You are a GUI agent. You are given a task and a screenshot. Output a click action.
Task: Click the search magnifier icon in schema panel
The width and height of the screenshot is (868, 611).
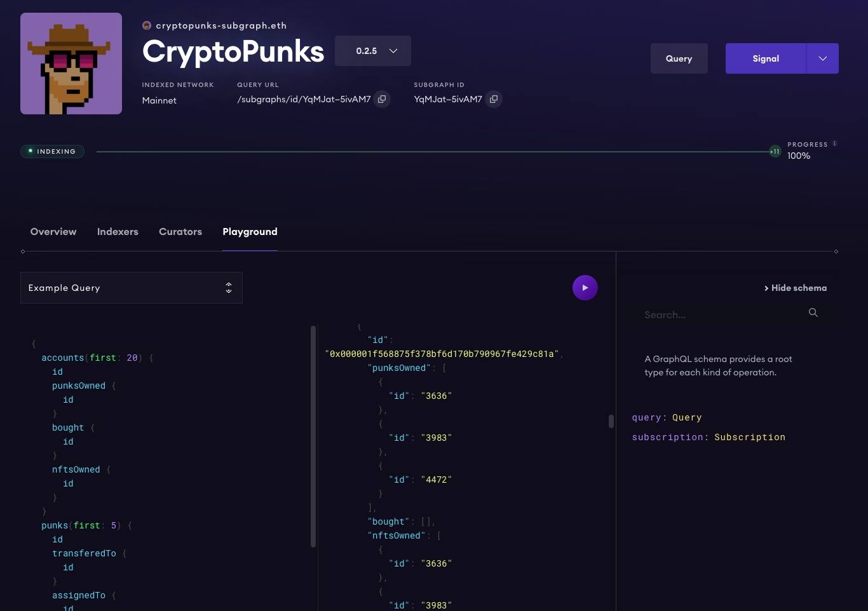point(813,312)
